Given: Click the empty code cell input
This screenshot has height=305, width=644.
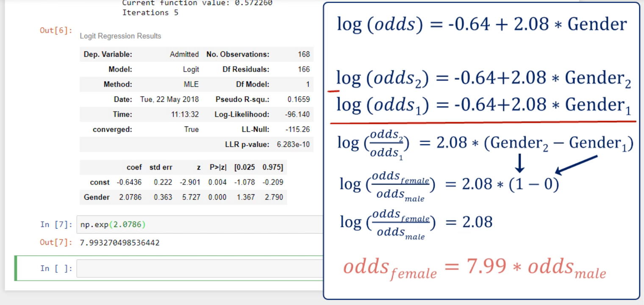Looking at the screenshot, I should click(199, 268).
